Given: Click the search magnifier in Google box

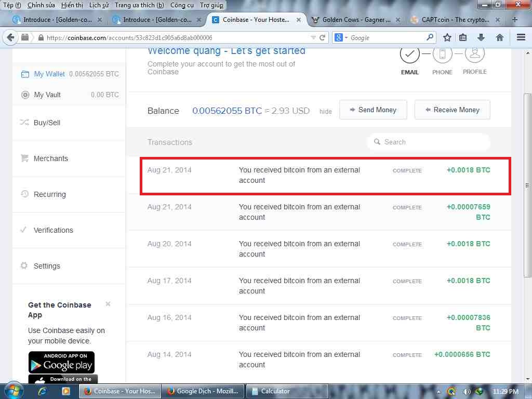Looking at the screenshot, I should coord(430,37).
